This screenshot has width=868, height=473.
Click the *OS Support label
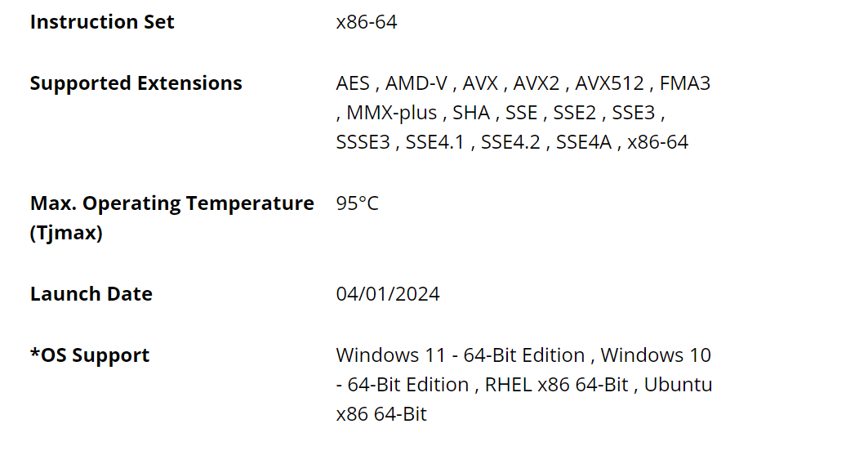coord(90,355)
